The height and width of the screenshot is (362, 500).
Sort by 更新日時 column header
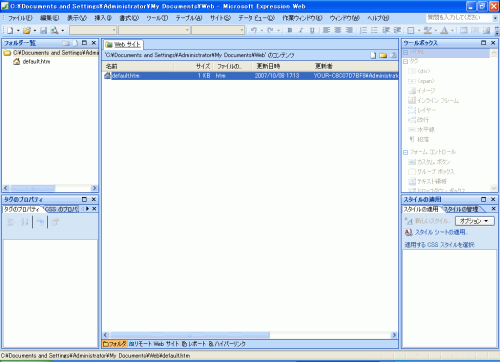click(x=282, y=66)
